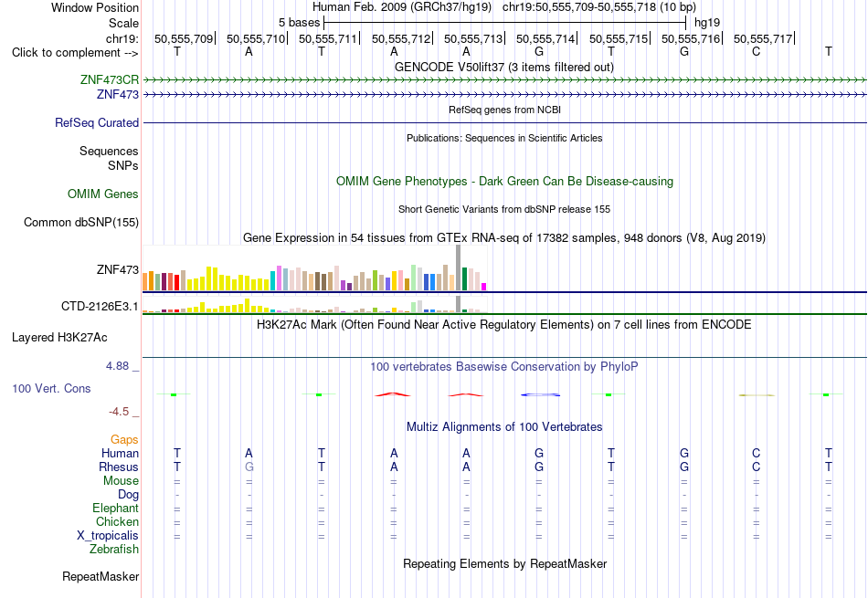Image resolution: width=868 pixels, height=598 pixels.
Task: Click the ZNF473CR green gene track label
Action: pos(109,79)
